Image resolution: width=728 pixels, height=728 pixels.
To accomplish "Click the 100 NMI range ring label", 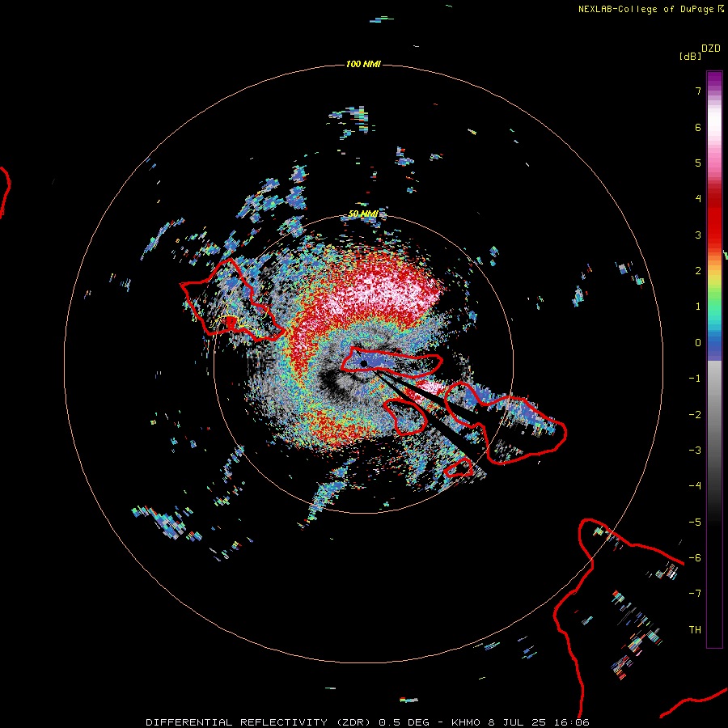I will pos(363,64).
